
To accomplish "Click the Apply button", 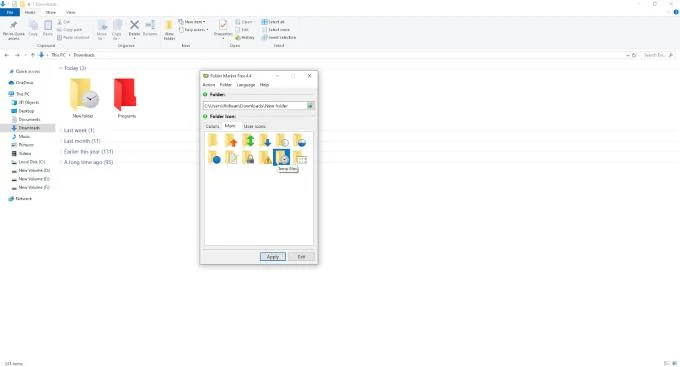I will coord(273,257).
